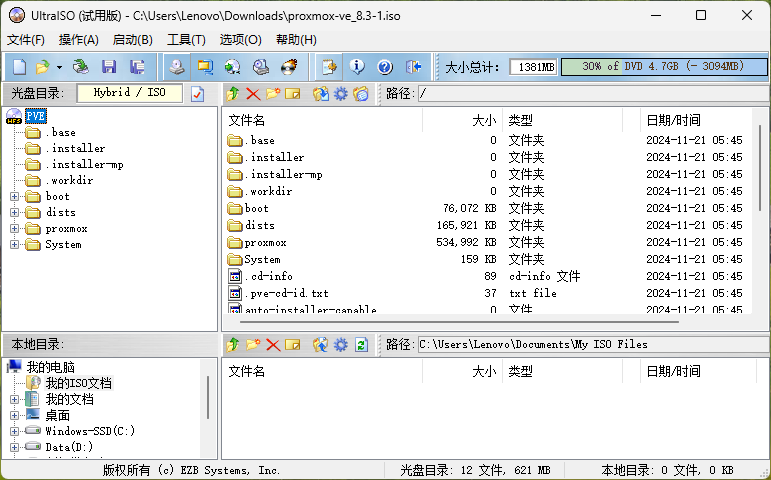The width and height of the screenshot is (771, 480).
Task: Open the 启动(B) menu
Action: pos(132,40)
